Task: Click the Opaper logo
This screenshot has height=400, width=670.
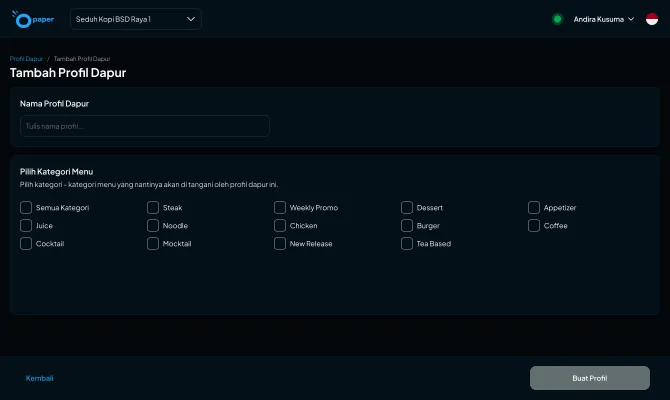Action: tap(33, 19)
